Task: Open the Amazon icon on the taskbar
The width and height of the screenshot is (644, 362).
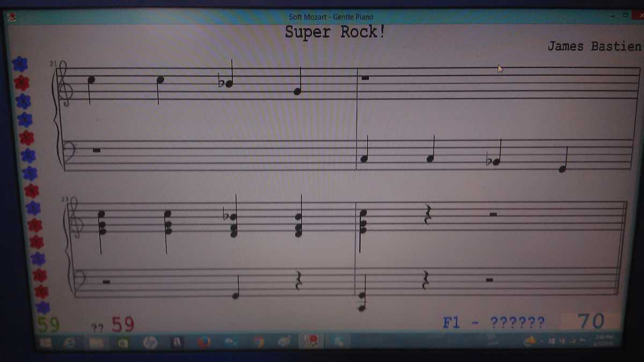Action: point(177,342)
